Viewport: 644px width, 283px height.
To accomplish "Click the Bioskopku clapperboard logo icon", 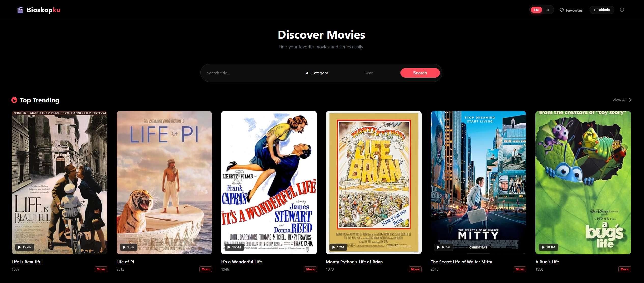I will [x=20, y=10].
